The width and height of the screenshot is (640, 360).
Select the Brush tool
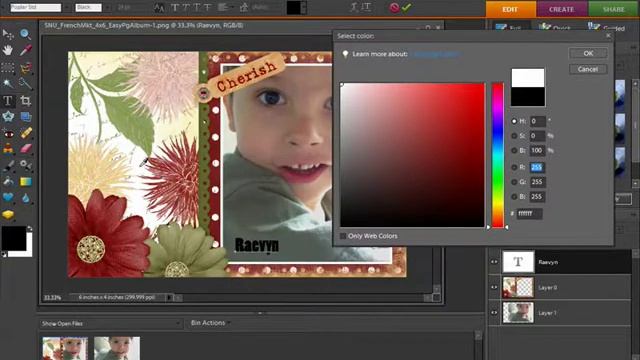pyautogui.click(x=8, y=165)
